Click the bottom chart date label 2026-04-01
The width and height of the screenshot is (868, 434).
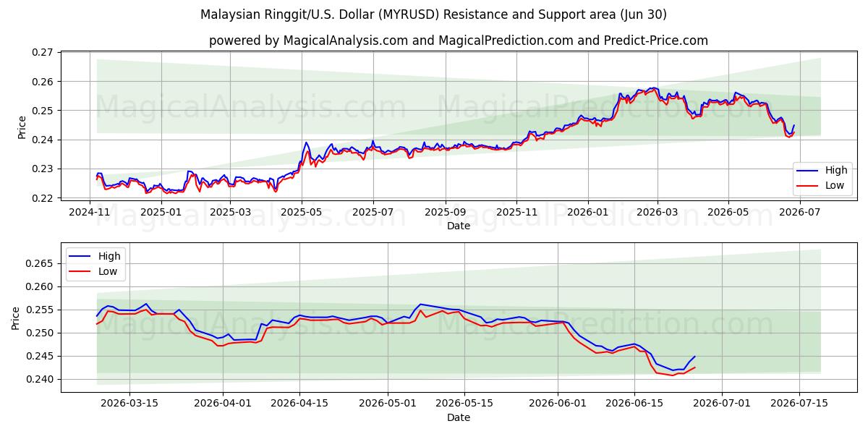pos(223,404)
